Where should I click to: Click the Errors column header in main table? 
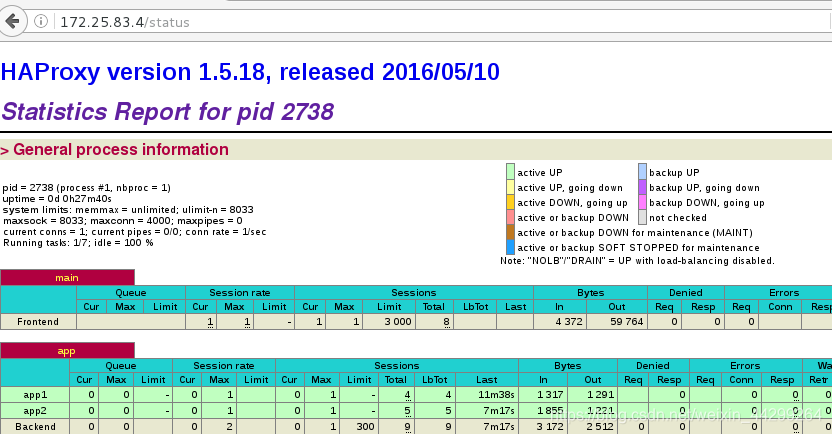coord(784,292)
